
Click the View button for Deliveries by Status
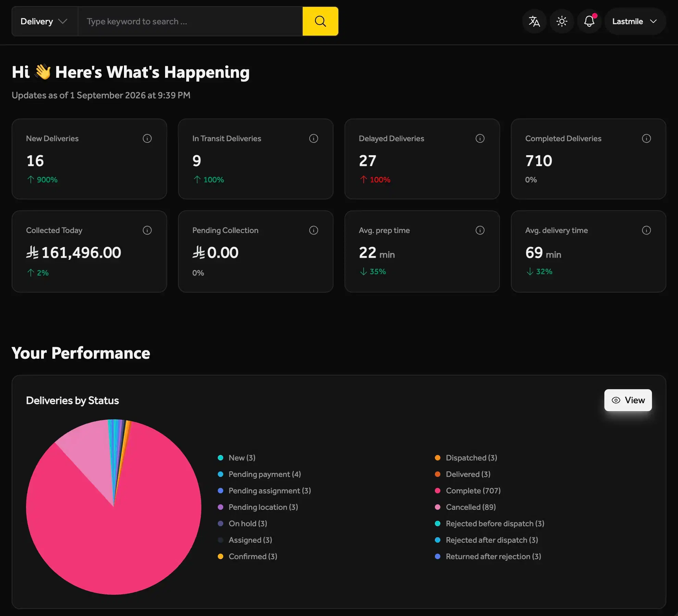(628, 400)
